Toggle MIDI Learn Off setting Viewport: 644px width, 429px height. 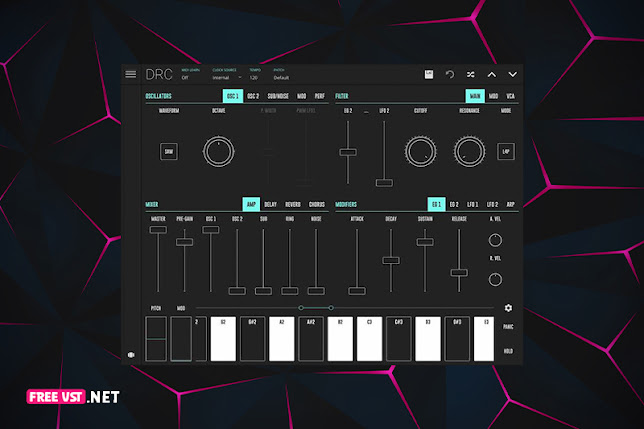point(185,78)
